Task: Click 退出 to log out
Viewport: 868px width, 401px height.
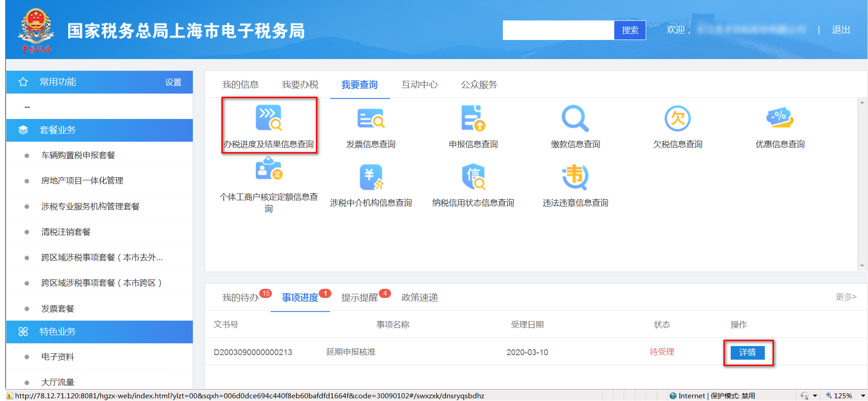Action: (841, 30)
